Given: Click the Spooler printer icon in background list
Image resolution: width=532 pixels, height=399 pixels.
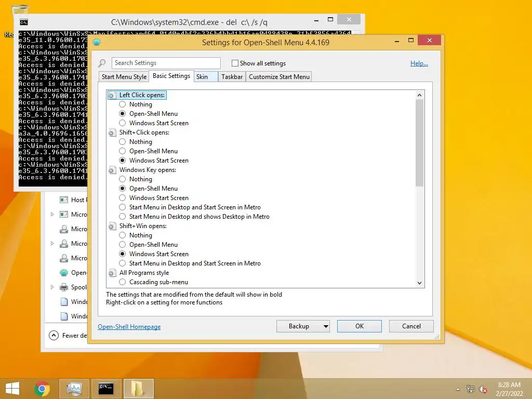Looking at the screenshot, I should point(64,287).
